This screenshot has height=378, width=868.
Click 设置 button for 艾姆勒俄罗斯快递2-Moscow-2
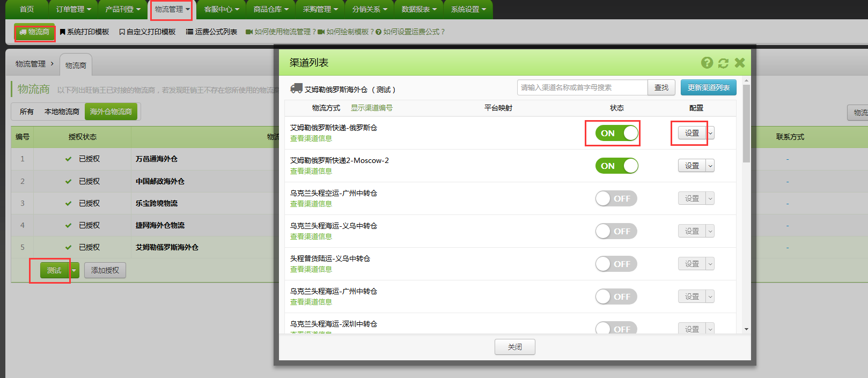point(692,166)
